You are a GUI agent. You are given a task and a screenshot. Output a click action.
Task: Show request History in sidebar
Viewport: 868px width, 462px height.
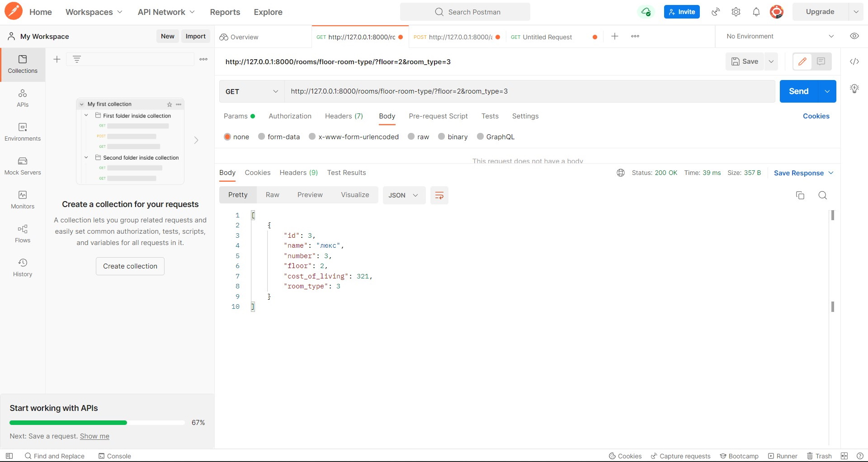pyautogui.click(x=22, y=267)
